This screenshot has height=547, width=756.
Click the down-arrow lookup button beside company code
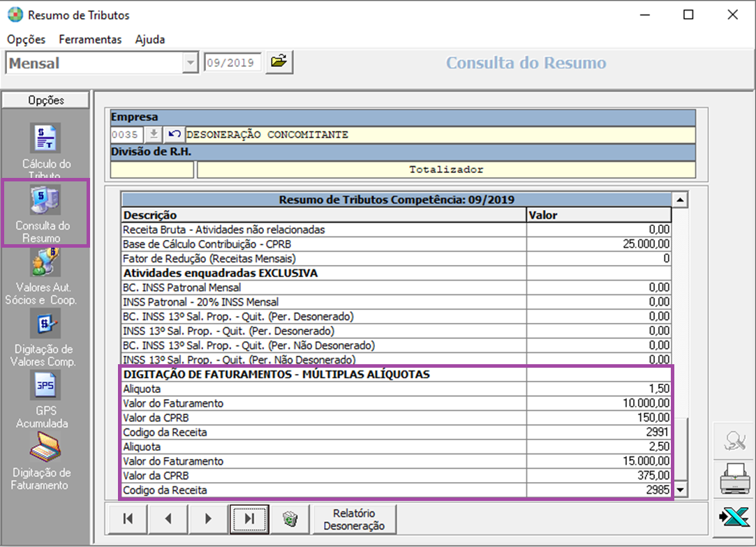(154, 135)
